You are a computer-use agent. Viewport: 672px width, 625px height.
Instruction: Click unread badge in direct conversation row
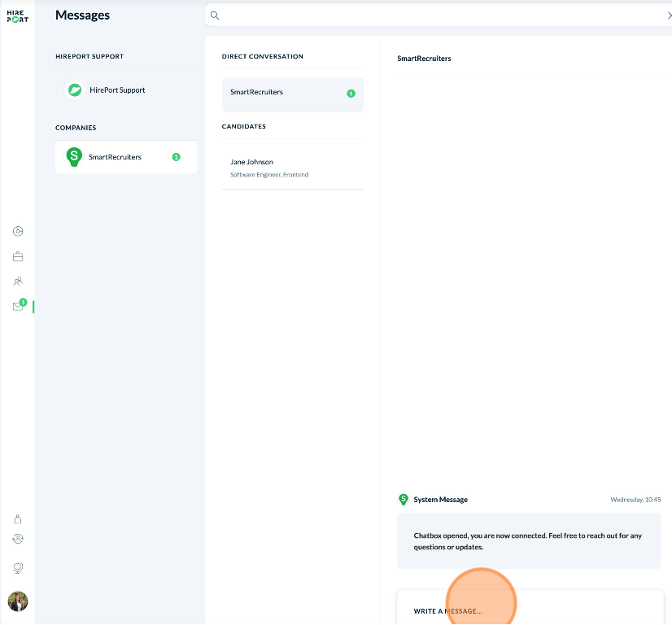pyautogui.click(x=351, y=94)
